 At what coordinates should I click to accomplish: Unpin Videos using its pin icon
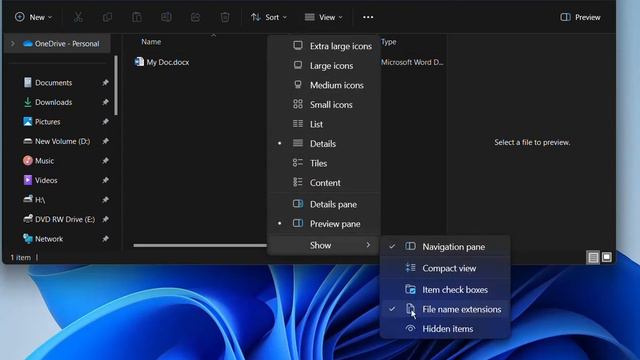(105, 180)
